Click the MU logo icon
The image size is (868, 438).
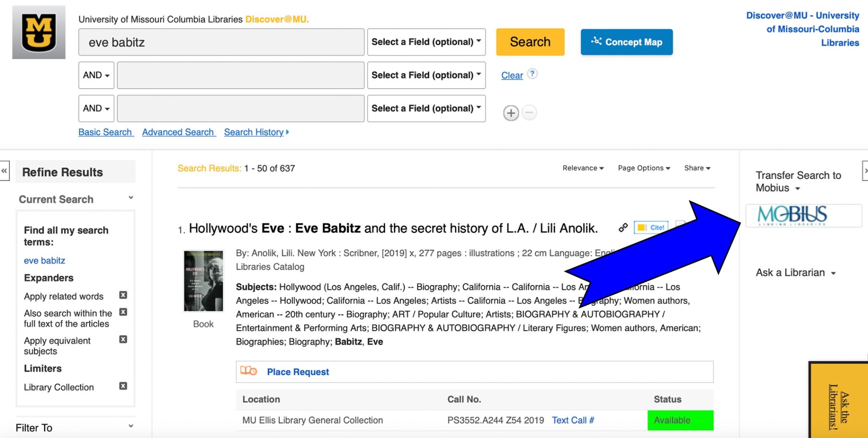(x=39, y=32)
